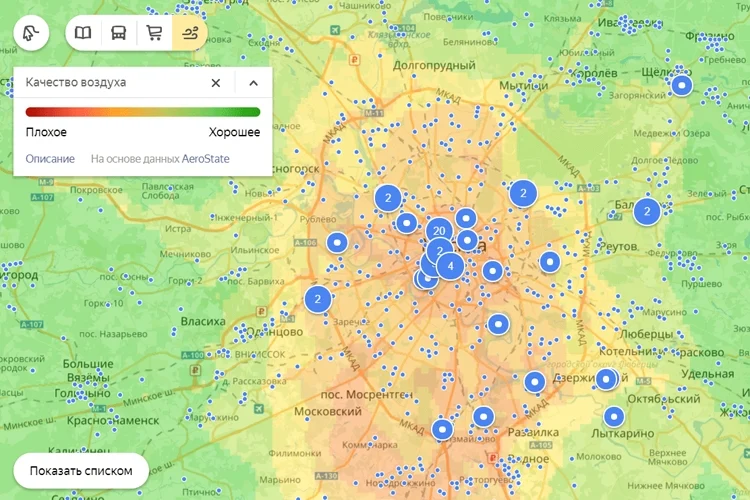Click the Показать списком button
This screenshot has width=750, height=500.
tap(81, 471)
